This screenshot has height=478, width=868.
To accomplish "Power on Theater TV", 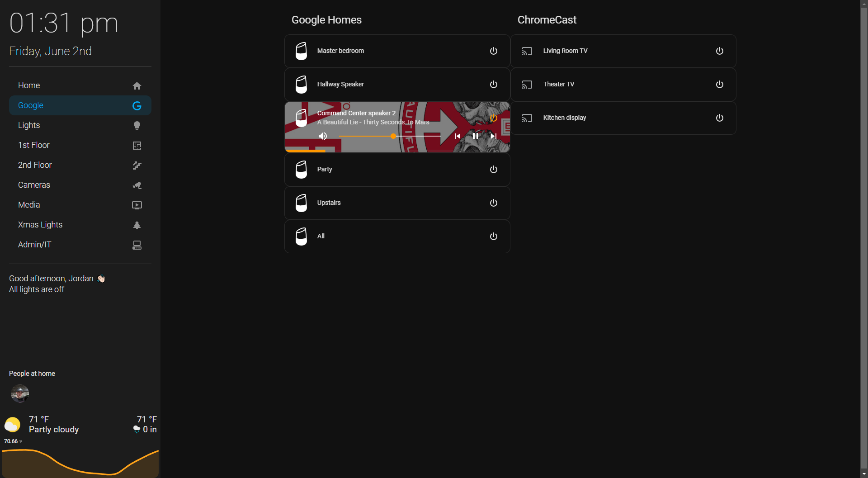I will coord(719,84).
